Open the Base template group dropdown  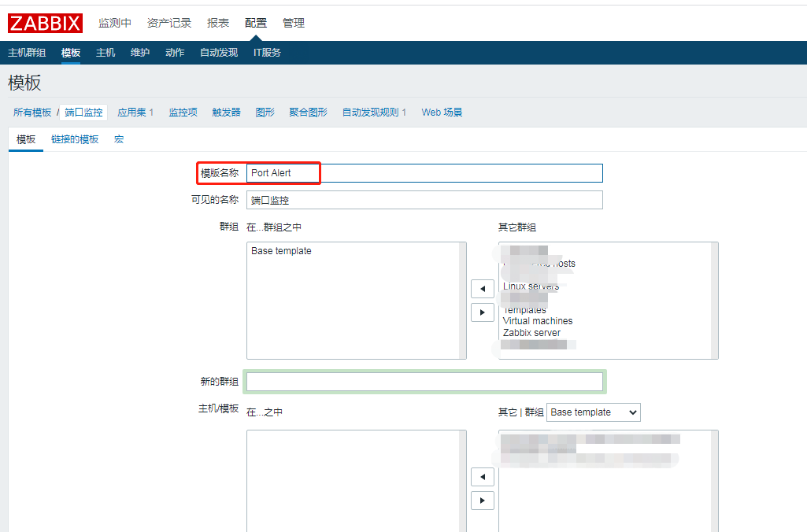coord(593,412)
